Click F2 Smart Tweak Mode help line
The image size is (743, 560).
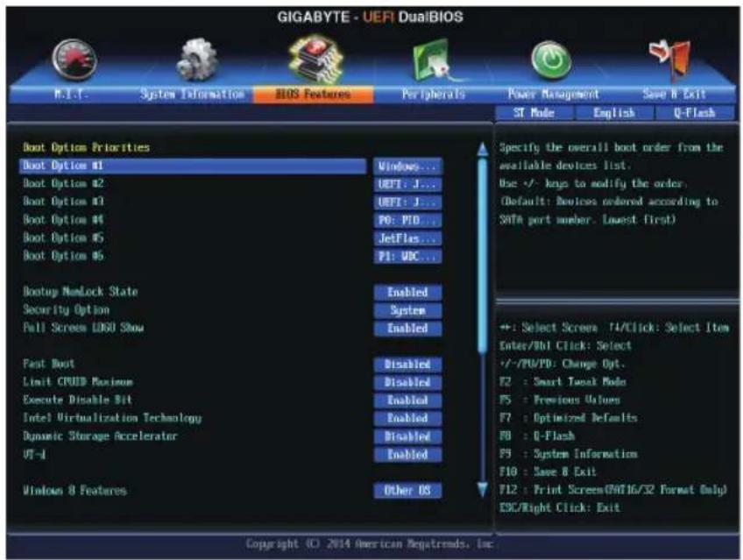pyautogui.click(x=563, y=382)
